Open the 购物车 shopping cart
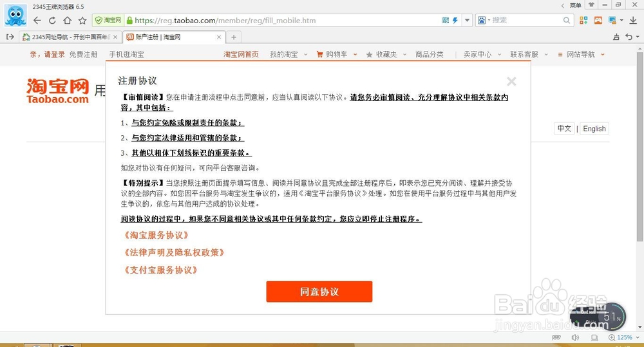 336,54
